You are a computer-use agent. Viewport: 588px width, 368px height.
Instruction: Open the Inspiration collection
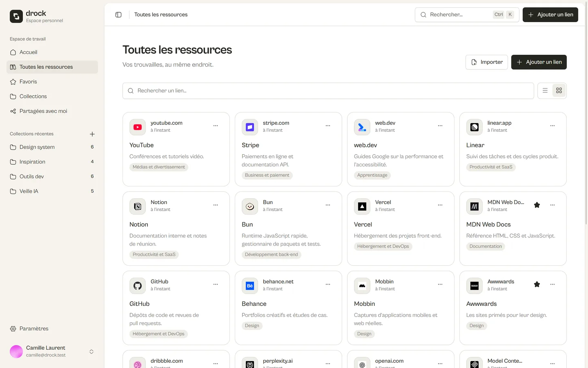click(52, 162)
